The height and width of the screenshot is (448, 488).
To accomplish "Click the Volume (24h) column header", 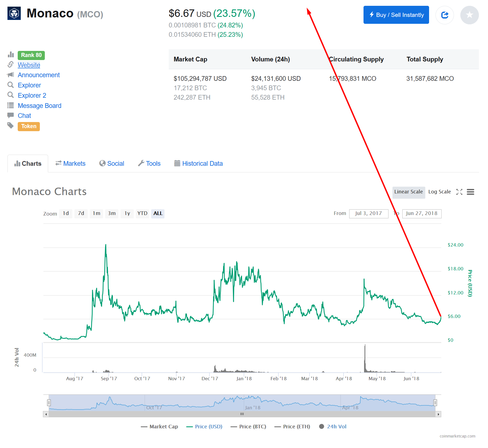I will [x=271, y=59].
